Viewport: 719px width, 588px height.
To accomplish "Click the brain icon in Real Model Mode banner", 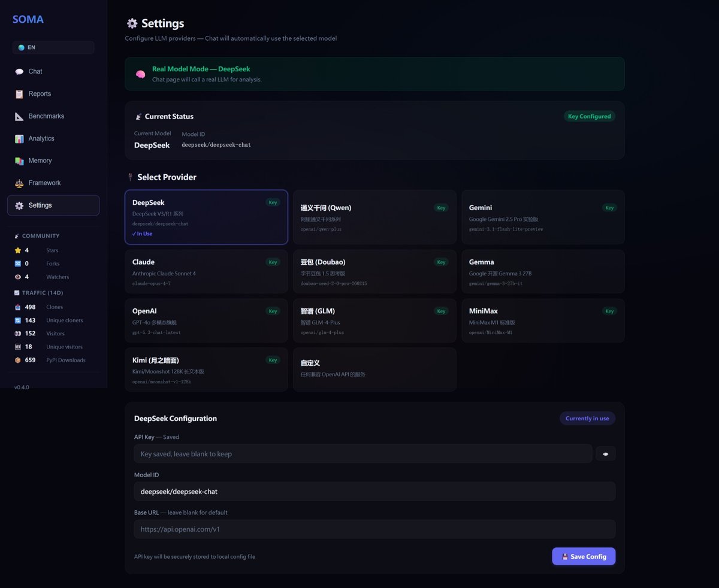I will tap(140, 74).
